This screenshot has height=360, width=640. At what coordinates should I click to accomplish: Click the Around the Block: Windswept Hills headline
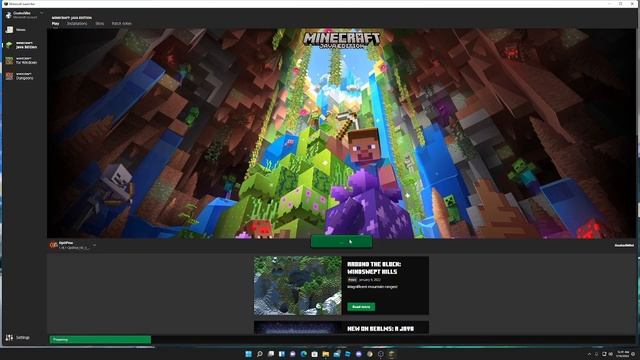tap(374, 268)
